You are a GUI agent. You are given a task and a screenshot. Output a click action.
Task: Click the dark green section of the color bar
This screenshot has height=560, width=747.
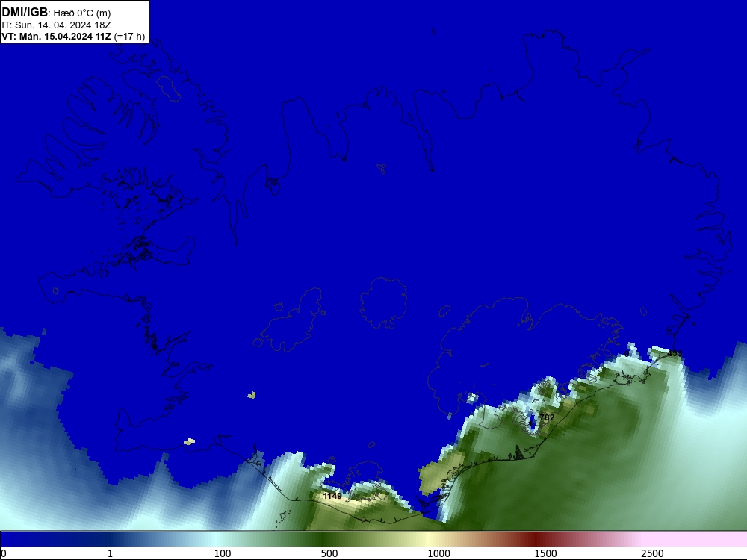tap(324, 539)
